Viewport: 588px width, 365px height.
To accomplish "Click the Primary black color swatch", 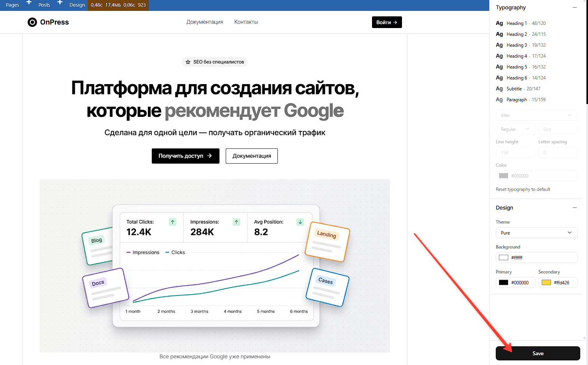I will (x=504, y=282).
